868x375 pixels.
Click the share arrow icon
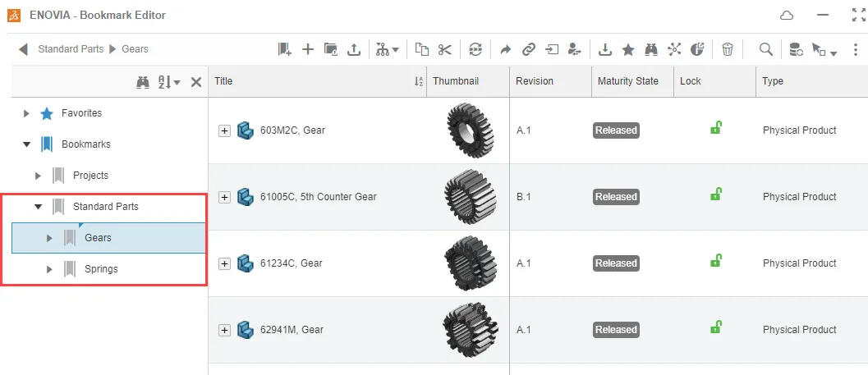(x=505, y=50)
